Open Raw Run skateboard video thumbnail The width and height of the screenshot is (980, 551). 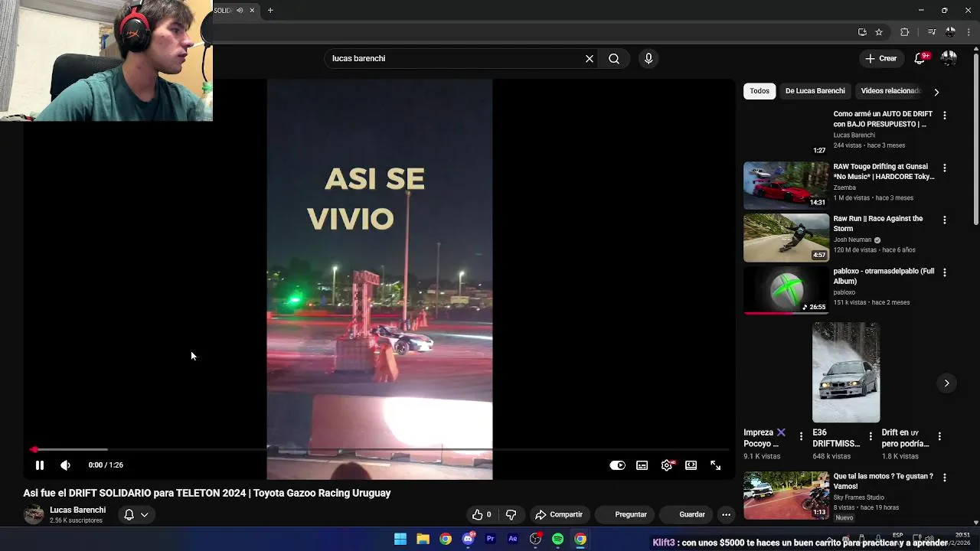[x=786, y=237]
